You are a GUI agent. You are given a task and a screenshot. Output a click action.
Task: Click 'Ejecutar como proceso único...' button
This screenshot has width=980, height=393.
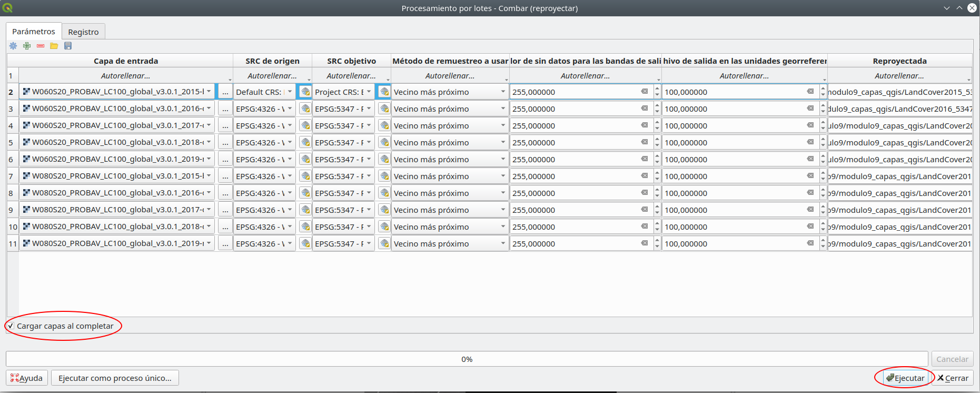pos(115,378)
